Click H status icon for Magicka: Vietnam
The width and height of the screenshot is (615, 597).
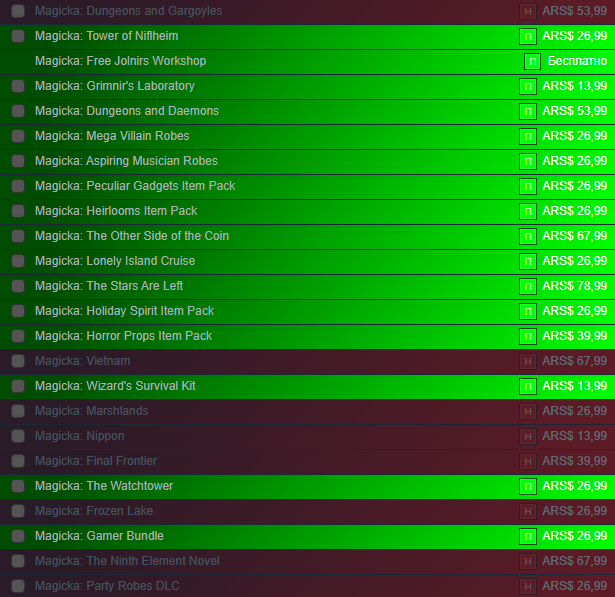528,361
